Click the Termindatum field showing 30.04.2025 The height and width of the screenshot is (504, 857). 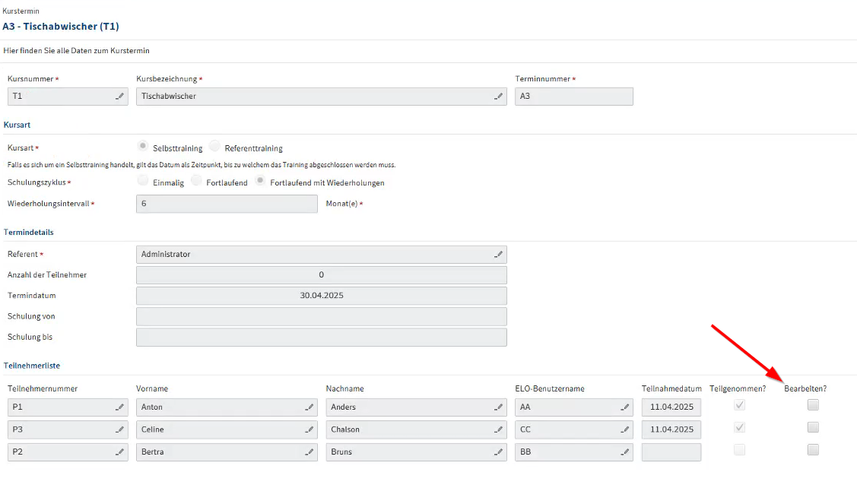point(321,296)
